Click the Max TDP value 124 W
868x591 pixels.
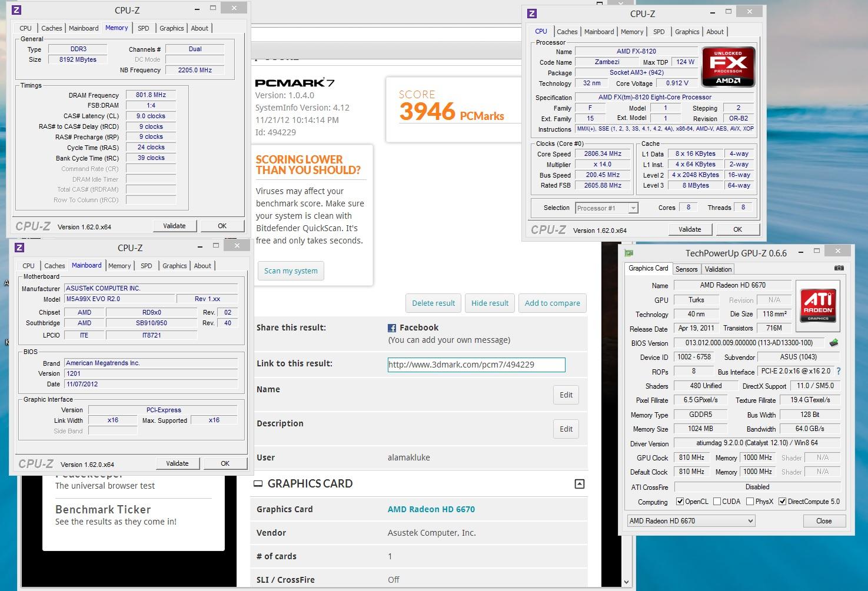(685, 62)
